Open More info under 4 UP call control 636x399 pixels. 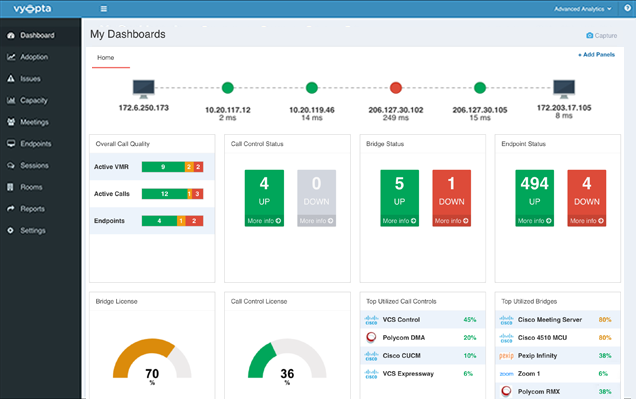pos(264,221)
